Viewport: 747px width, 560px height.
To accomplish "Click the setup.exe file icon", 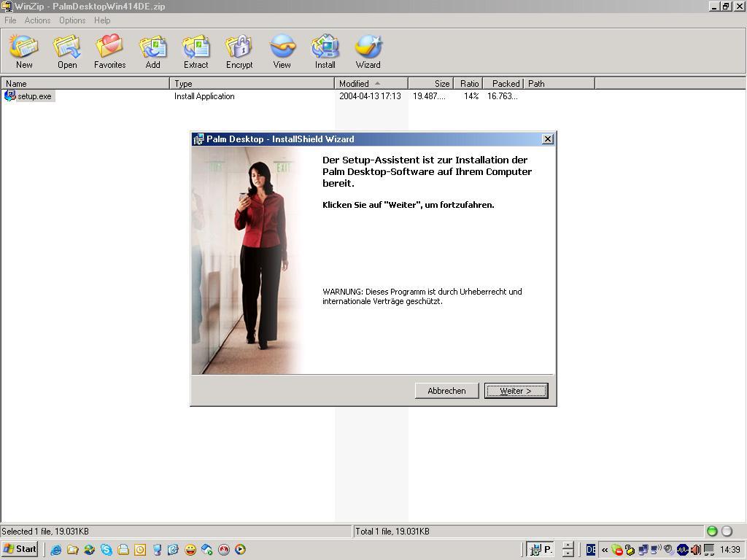I will pos(9,96).
